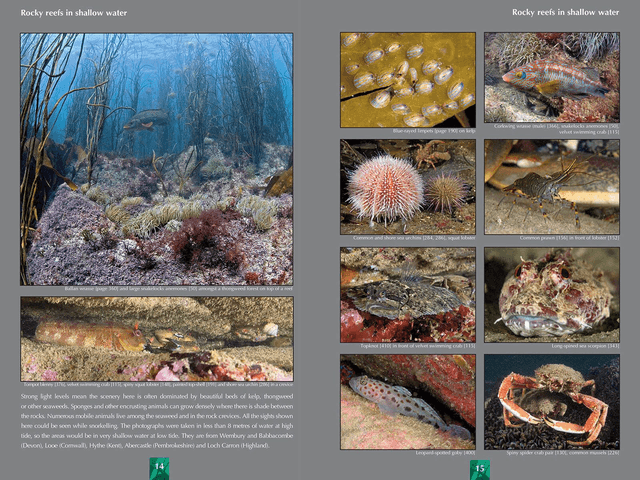Viewport: 640px width, 480px height.
Task: Click right page heading 'Rocky reefs in shallow water'
Action: click(565, 12)
